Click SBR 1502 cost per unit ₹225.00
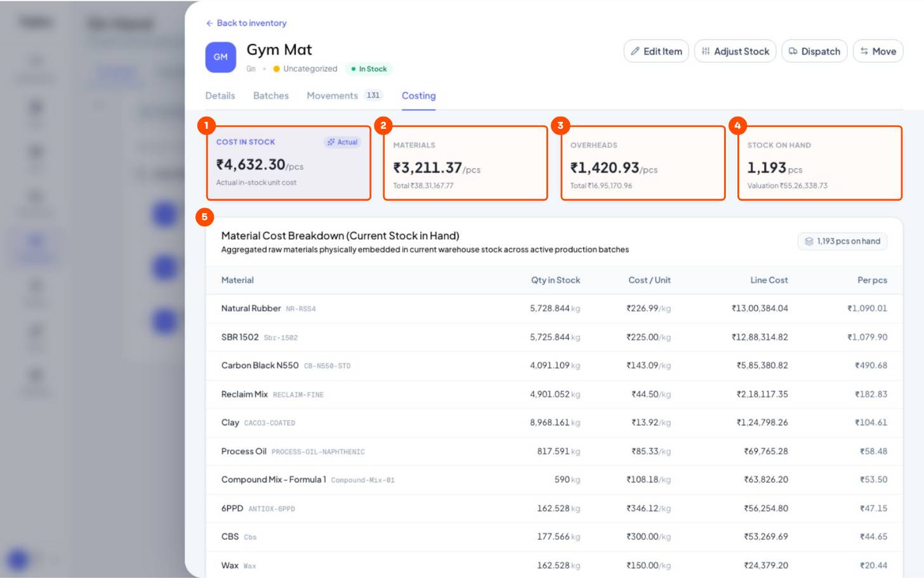The image size is (924, 578). (x=649, y=337)
